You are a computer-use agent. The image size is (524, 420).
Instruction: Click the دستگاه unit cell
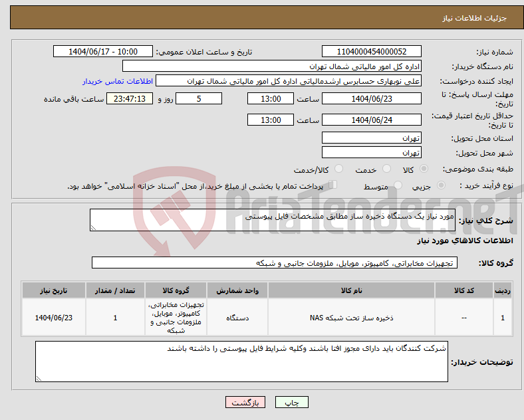(237, 318)
